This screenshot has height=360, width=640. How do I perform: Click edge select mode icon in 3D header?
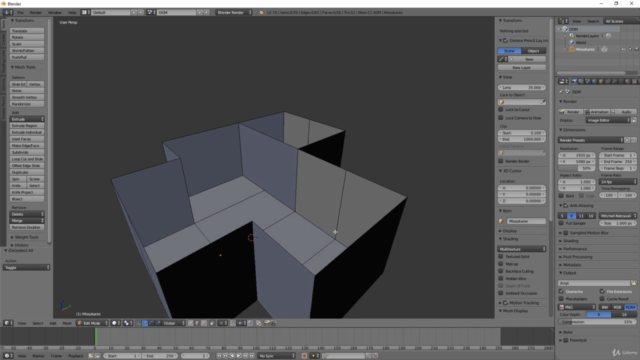click(x=197, y=323)
